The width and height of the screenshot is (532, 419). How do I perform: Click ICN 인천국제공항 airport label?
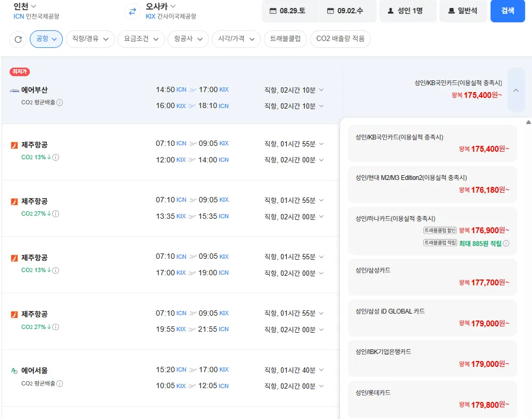(x=36, y=17)
